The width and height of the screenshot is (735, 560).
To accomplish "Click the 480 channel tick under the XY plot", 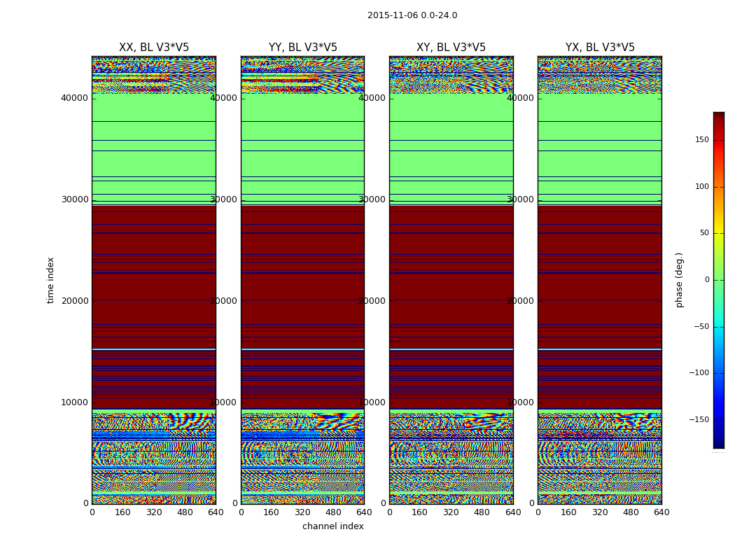I will point(482,512).
